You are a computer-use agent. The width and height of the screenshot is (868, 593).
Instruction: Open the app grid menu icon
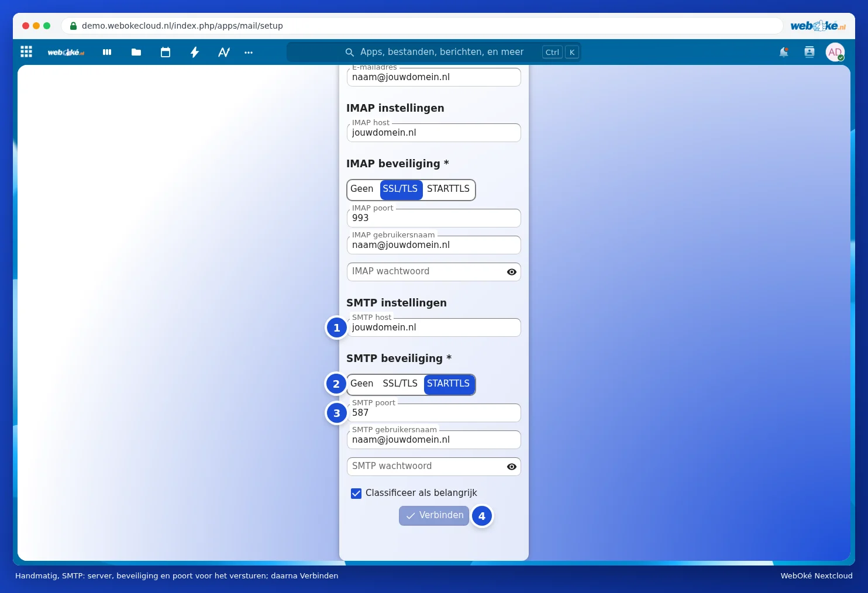click(x=26, y=52)
